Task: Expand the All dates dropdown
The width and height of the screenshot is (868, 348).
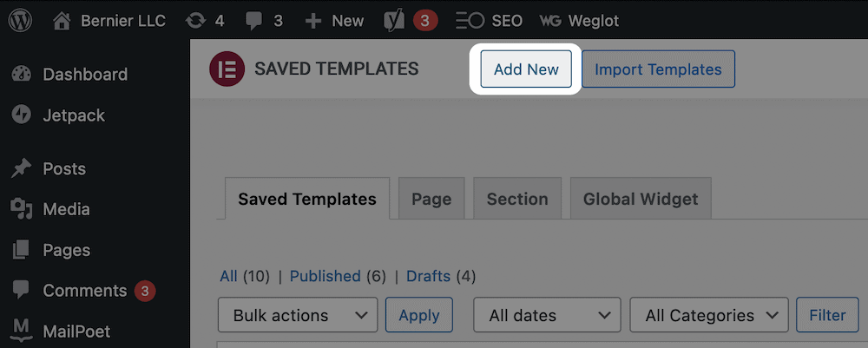Action: tap(547, 315)
